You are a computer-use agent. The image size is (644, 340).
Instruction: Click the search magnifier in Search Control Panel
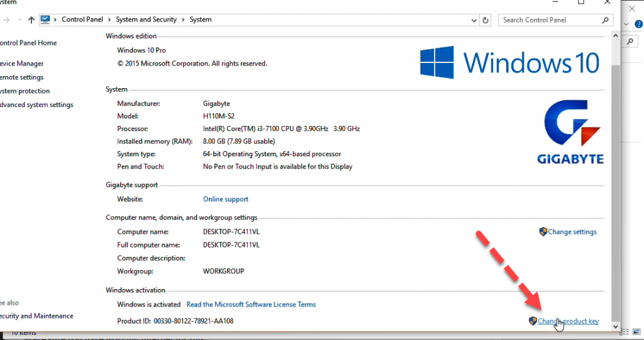pyautogui.click(x=606, y=20)
